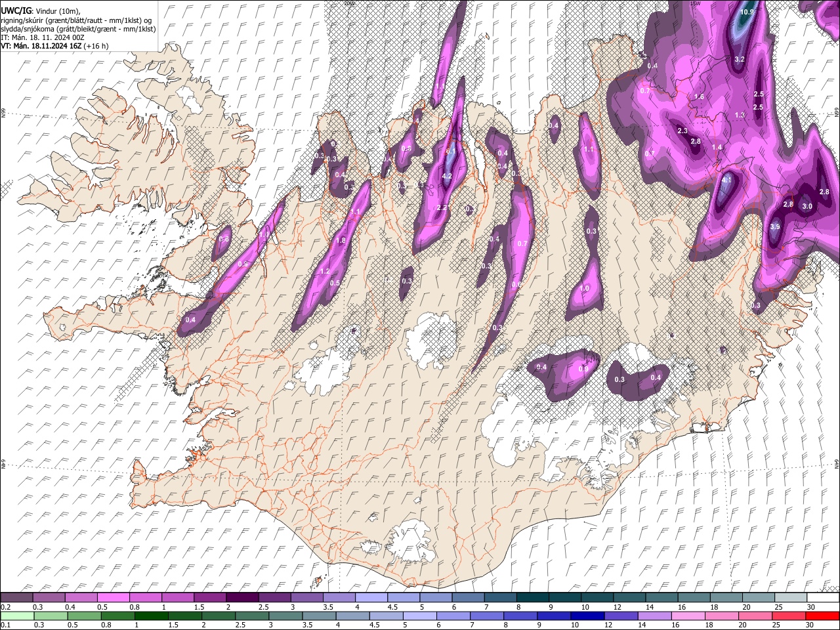
Task: Pick the lilac rain swatch starting at 14
Action: (x=654, y=616)
